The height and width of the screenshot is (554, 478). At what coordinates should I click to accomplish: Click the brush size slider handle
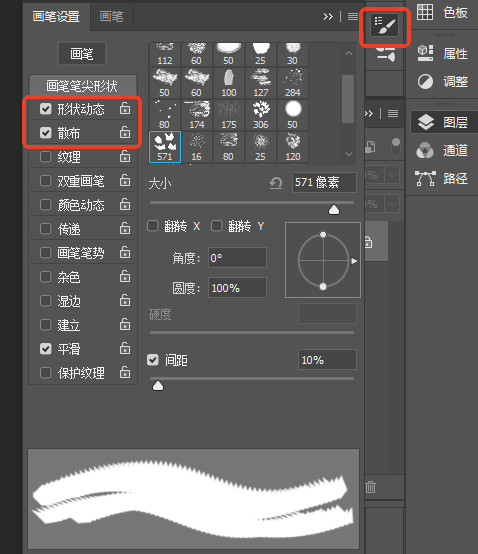[x=334, y=210]
